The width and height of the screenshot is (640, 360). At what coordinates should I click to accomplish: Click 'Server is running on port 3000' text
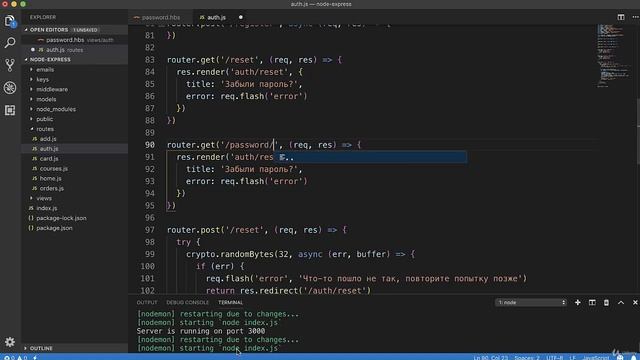click(x=200, y=331)
